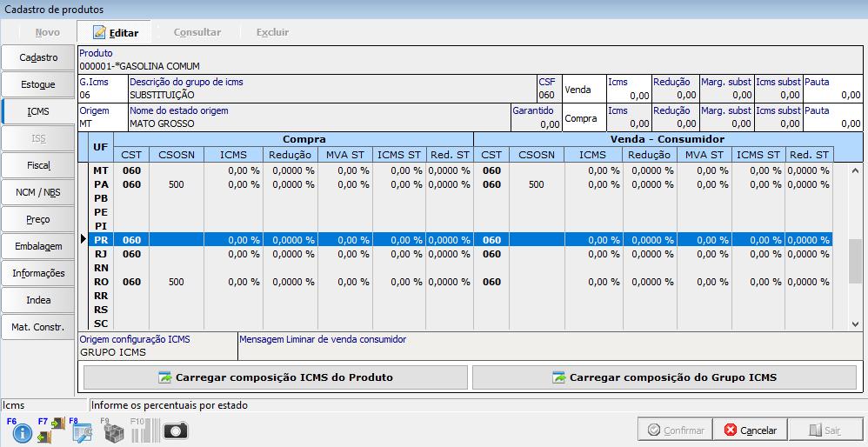This screenshot has width=868, height=447.
Task: Click Carregar composição do Grupo ICMS
Action: click(x=664, y=377)
